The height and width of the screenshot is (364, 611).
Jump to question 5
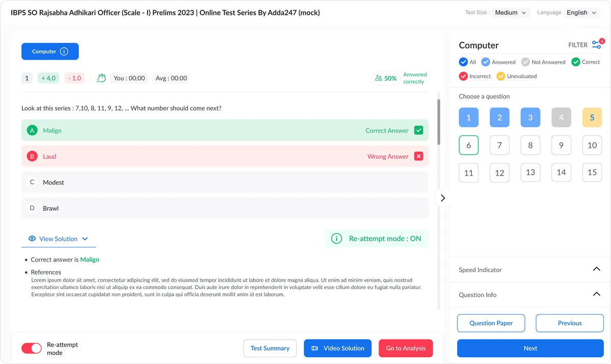point(592,117)
